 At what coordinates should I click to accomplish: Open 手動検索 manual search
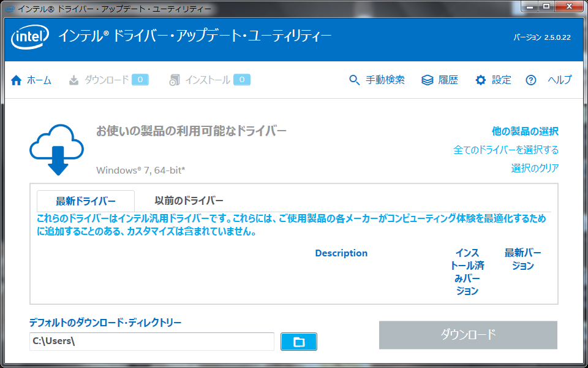click(x=385, y=80)
